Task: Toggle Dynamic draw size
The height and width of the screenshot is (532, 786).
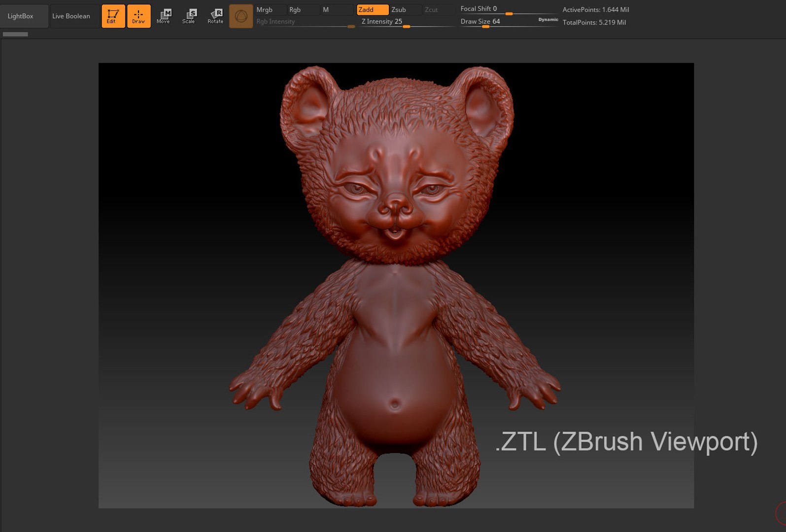Action: (548, 20)
